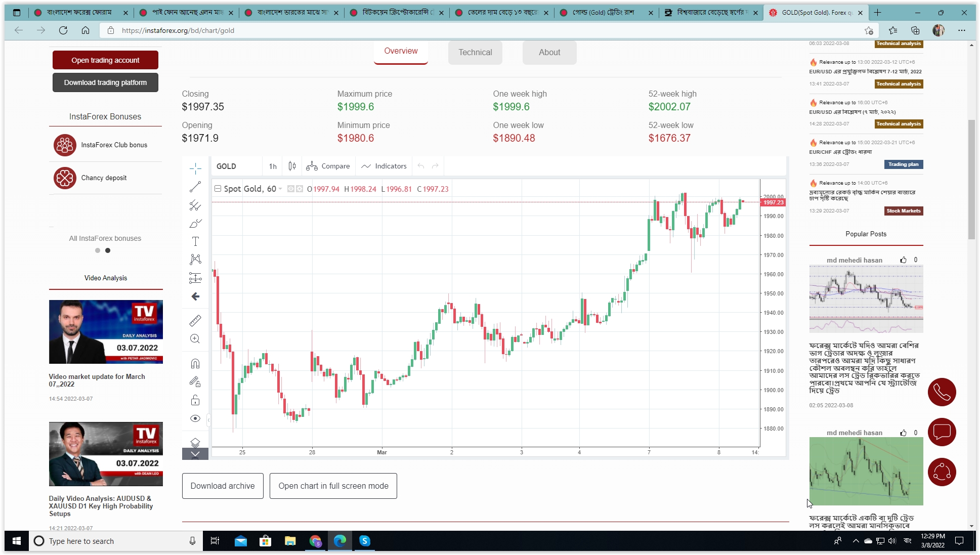Open new browser tab plus button
This screenshot has height=555, width=980.
877,13
